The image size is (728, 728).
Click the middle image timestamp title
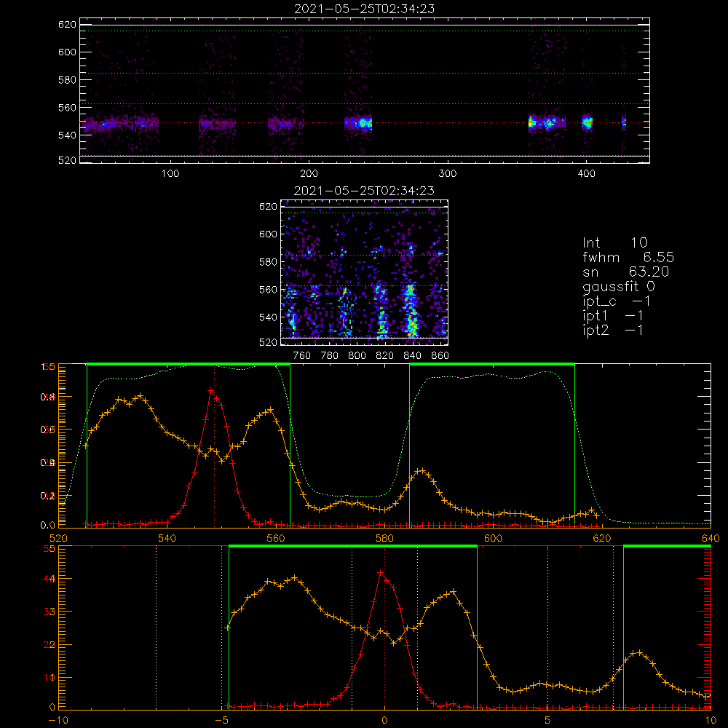click(x=364, y=191)
